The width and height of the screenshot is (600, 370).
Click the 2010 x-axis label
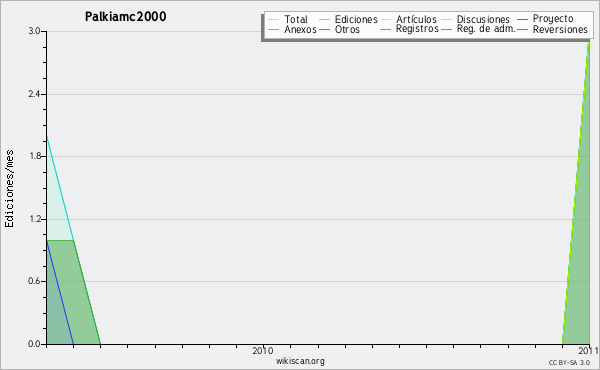click(263, 350)
